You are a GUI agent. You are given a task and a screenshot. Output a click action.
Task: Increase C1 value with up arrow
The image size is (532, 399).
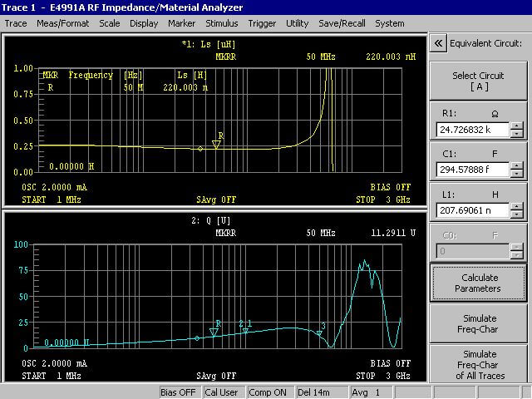(517, 166)
